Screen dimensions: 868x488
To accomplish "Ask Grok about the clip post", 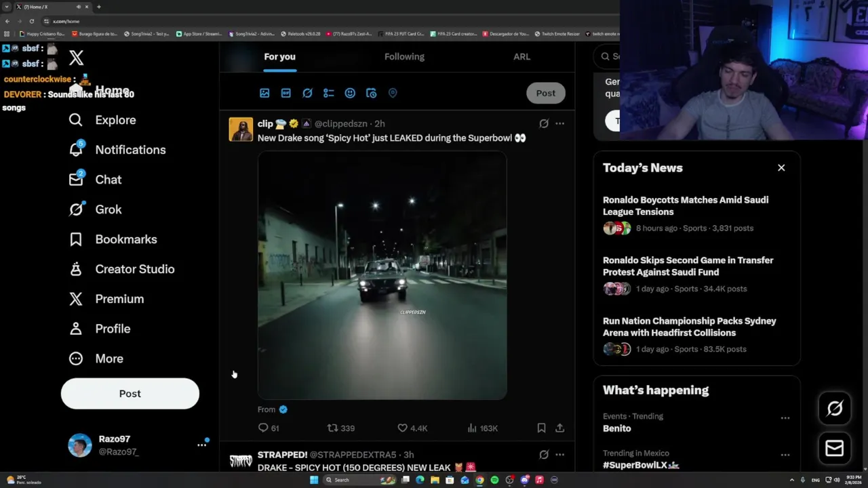I will (x=544, y=123).
